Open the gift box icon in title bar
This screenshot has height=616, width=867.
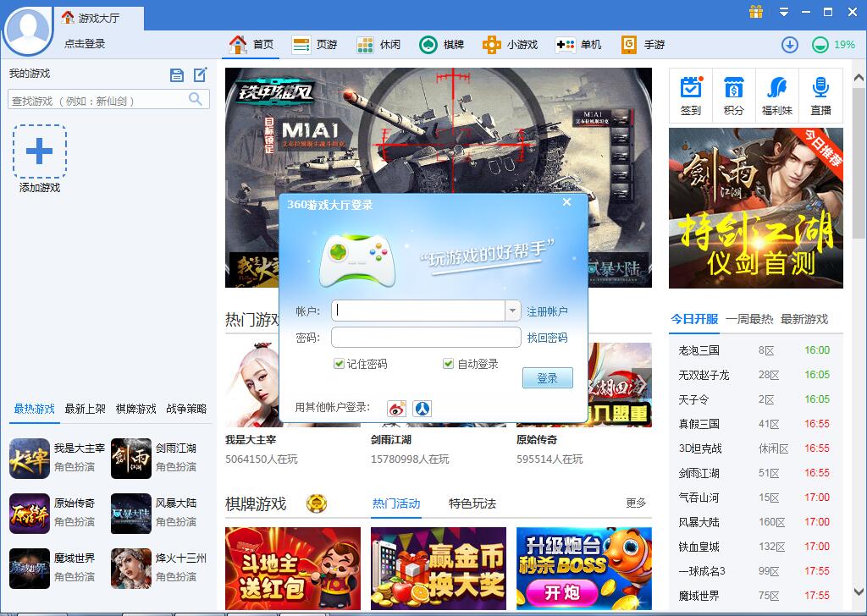tap(756, 12)
